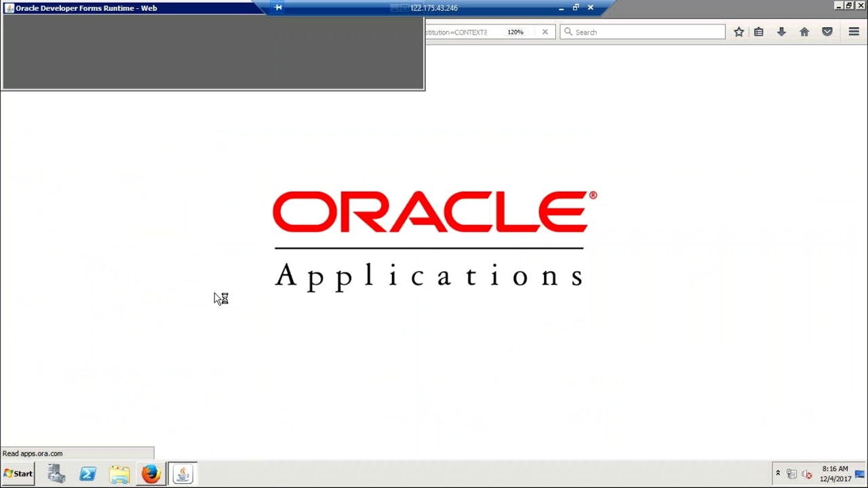Switch to the Java Oracle Forms taskbar item
Image resolution: width=868 pixels, height=488 pixels.
(182, 474)
